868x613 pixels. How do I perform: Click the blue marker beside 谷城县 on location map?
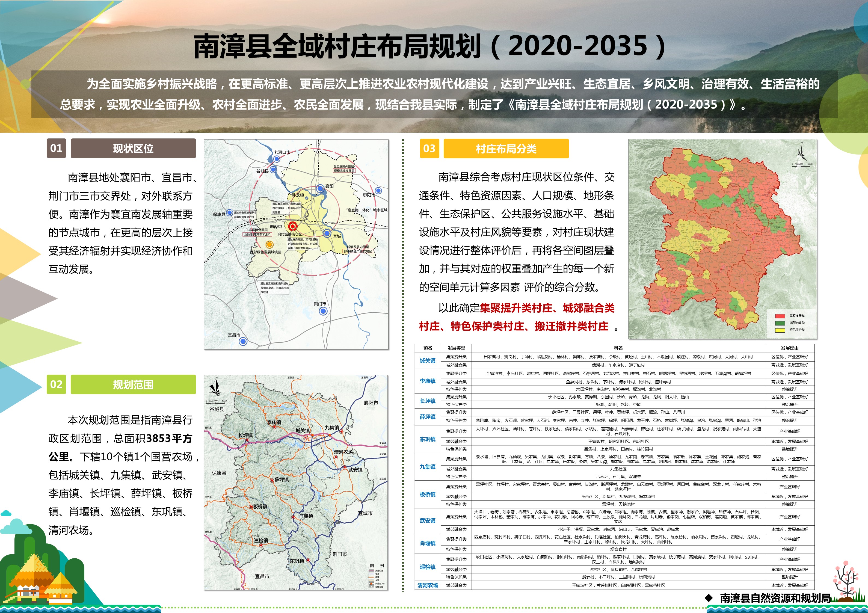pyautogui.click(x=273, y=170)
